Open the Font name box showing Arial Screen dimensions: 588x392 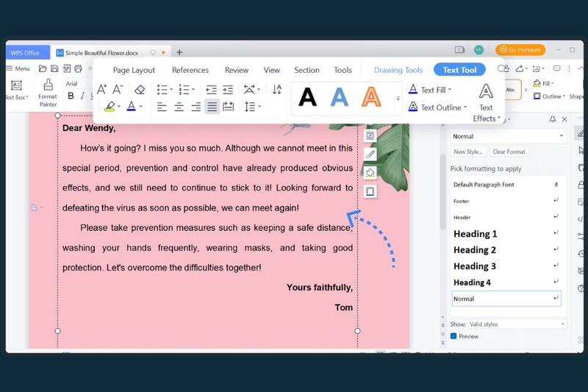(x=77, y=84)
